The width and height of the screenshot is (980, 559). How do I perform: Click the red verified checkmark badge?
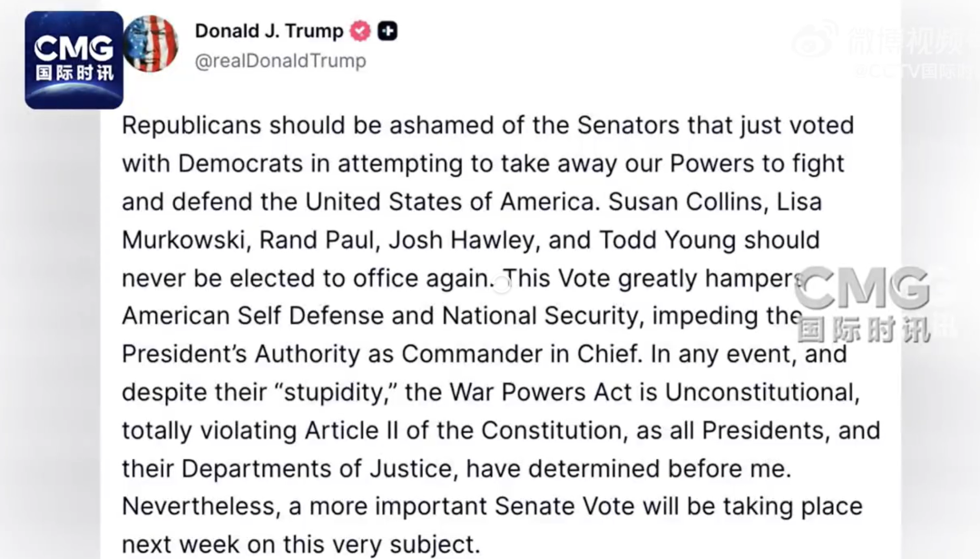[x=361, y=31]
